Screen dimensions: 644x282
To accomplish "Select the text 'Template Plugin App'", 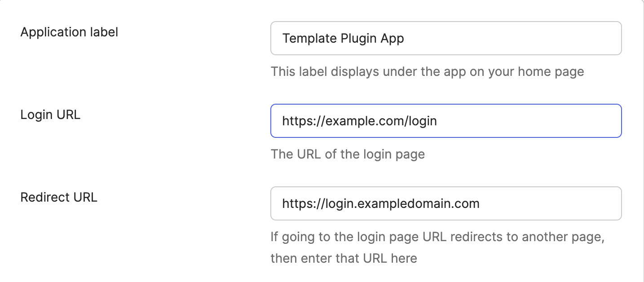I will 342,38.
